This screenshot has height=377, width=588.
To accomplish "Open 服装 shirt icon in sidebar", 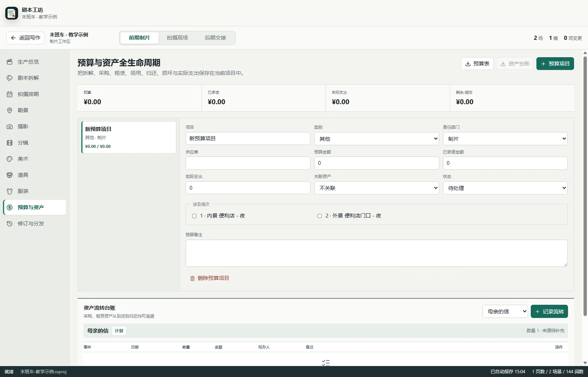I will [x=10, y=191].
